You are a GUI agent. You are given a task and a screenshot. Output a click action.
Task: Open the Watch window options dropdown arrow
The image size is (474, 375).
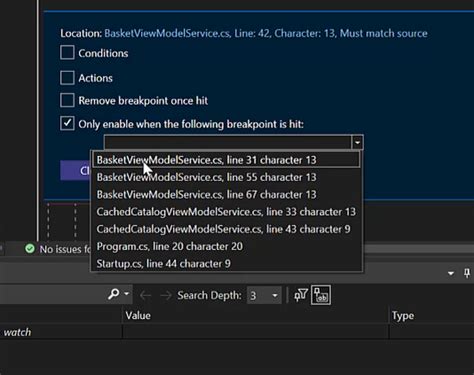tap(451, 273)
